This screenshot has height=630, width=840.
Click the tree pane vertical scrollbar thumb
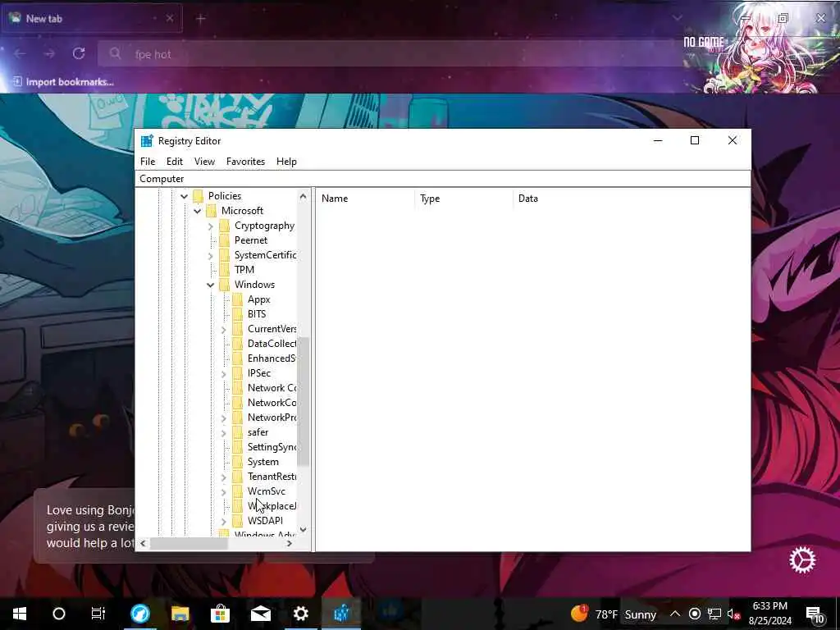[x=304, y=401]
